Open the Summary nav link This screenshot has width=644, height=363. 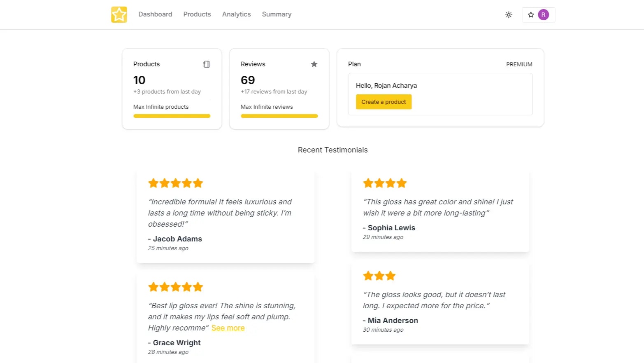tap(277, 14)
